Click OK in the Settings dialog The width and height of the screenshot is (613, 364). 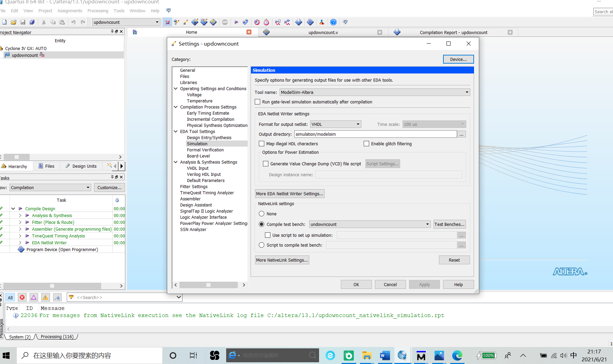point(356,284)
